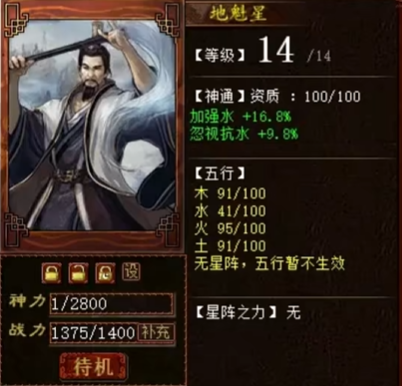Select the 火 95/100 element row
The width and height of the screenshot is (402, 386).
[x=230, y=228]
